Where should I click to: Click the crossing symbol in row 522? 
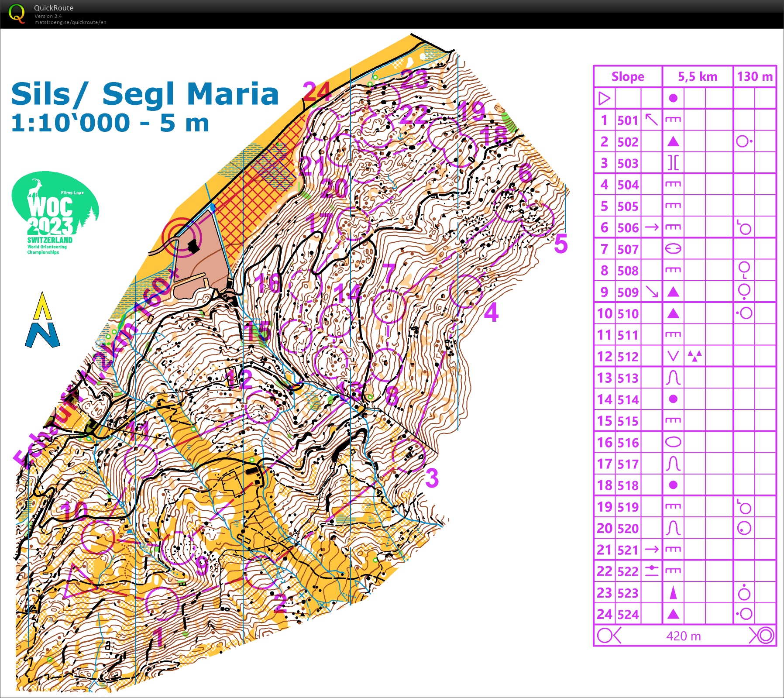[x=651, y=571]
